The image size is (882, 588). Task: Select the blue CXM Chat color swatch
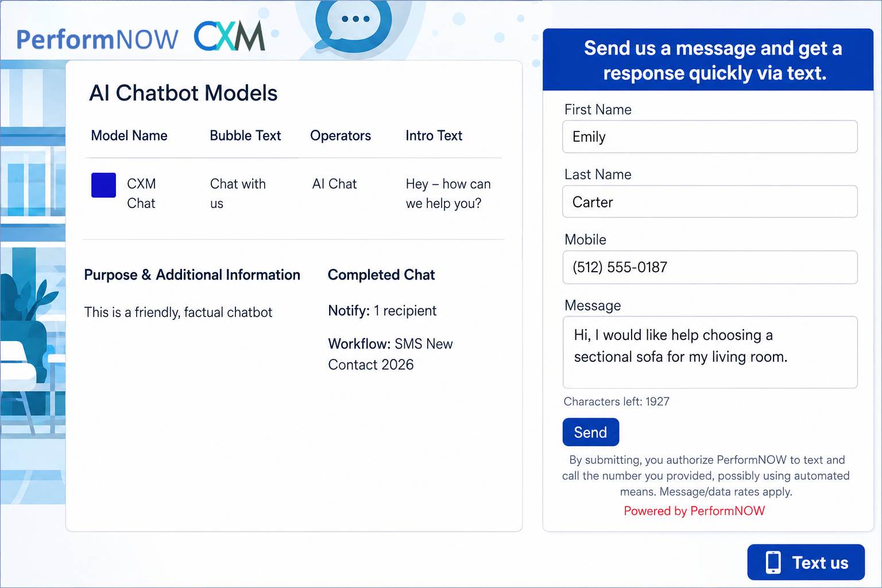coord(103,185)
